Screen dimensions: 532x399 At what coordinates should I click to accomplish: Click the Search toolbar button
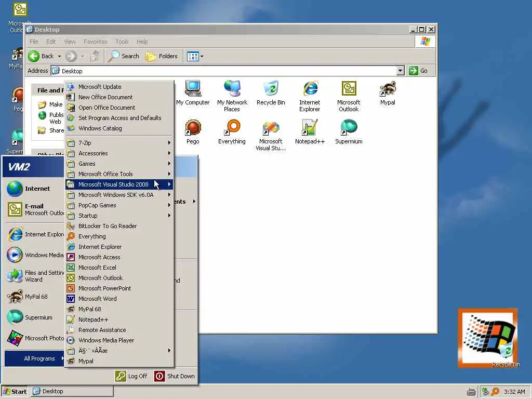(x=124, y=56)
